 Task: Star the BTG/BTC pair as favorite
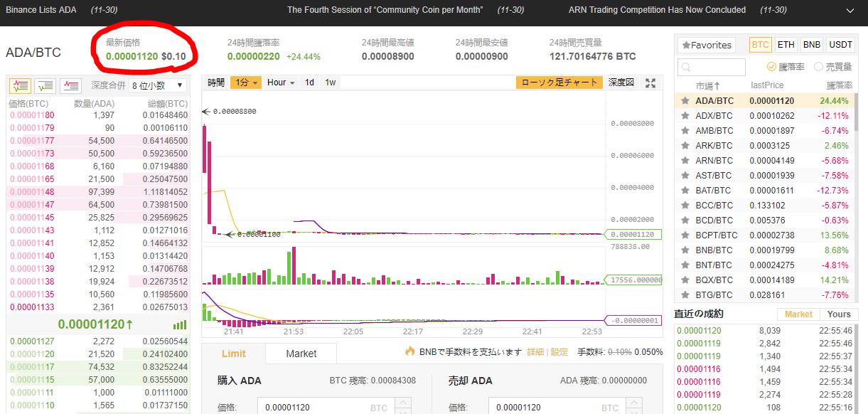pyautogui.click(x=685, y=295)
